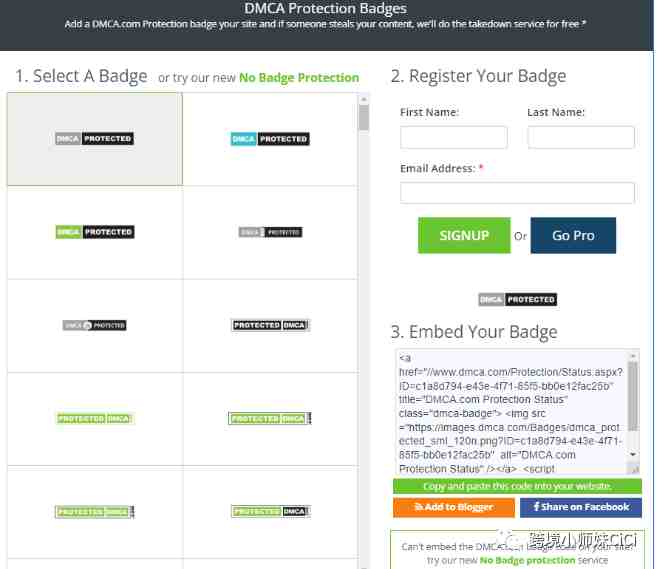657x569 pixels.
Task: Select the grey DMCA Protected badge
Action: [x=95, y=139]
